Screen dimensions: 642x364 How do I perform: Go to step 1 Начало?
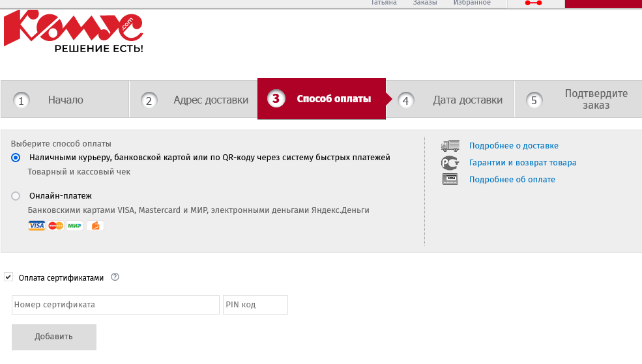pos(65,100)
